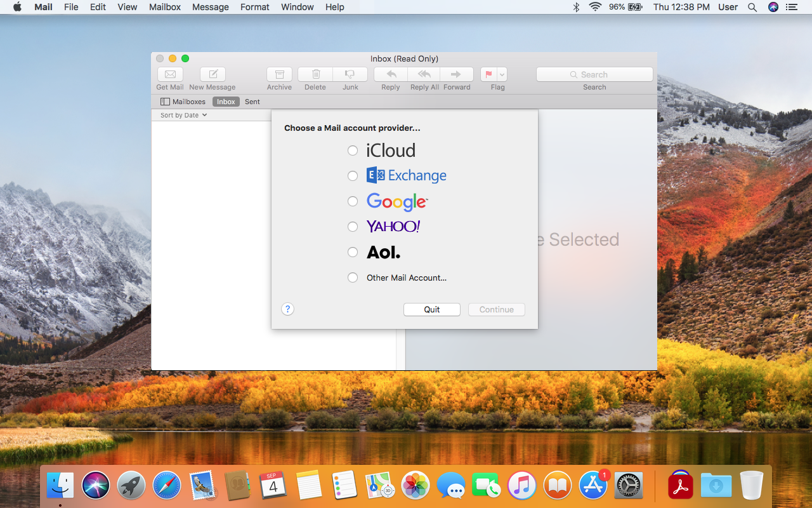Open the help question mark button
812x508 pixels.
tap(287, 309)
